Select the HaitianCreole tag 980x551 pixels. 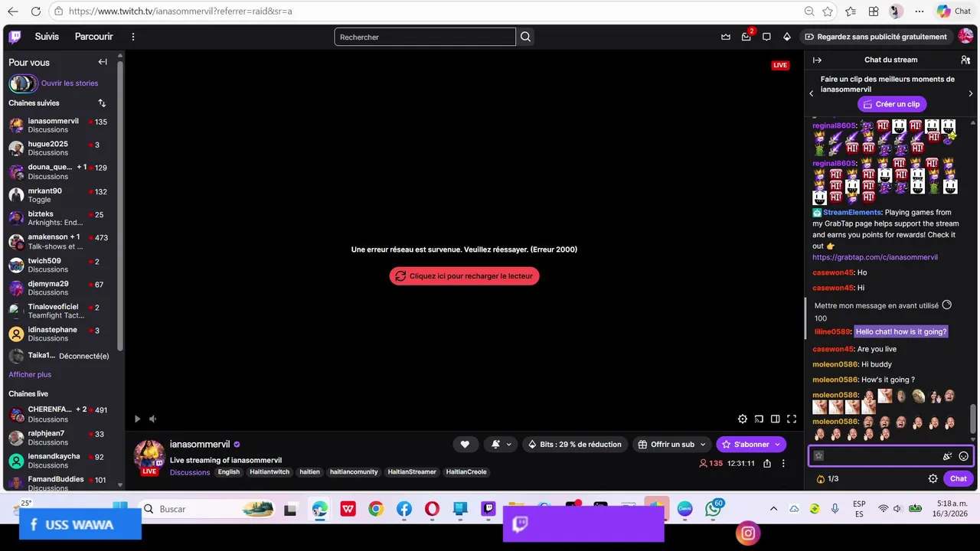[466, 472]
